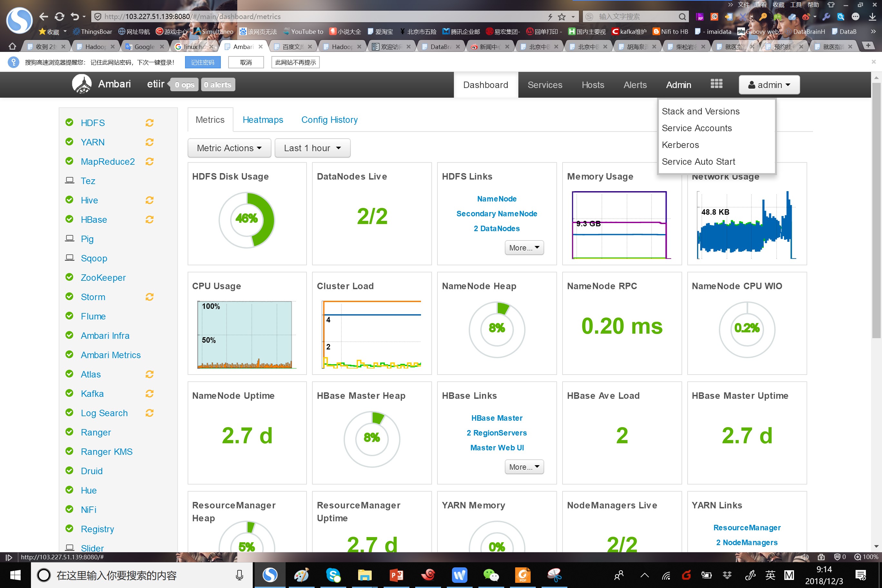882x588 pixels.
Task: Click the browser home icon
Action: pyautogui.click(x=12, y=46)
